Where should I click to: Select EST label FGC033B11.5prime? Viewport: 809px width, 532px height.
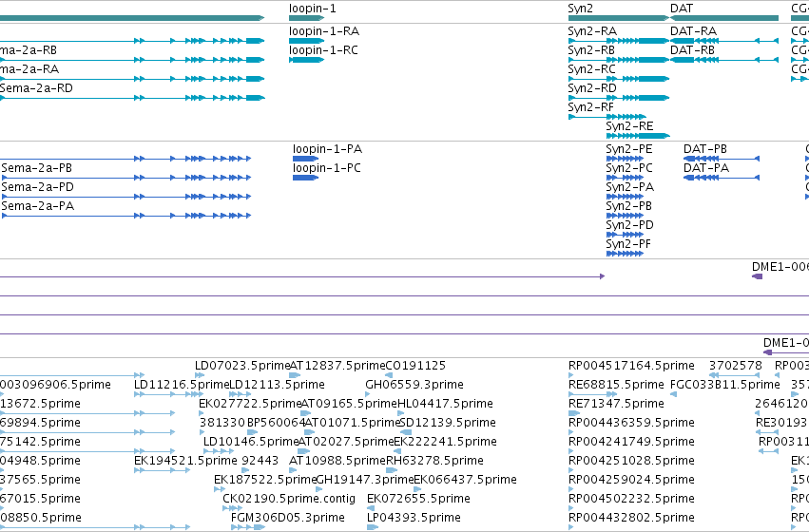click(725, 385)
